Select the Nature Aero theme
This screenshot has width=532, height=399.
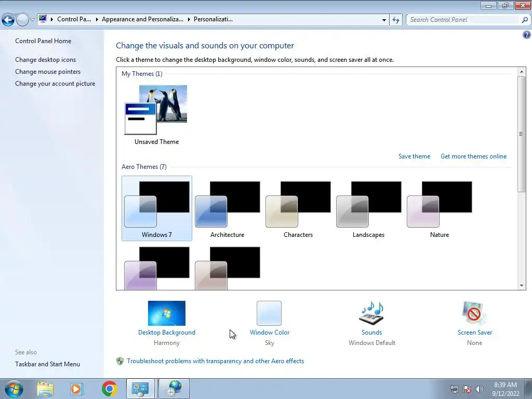pyautogui.click(x=440, y=208)
